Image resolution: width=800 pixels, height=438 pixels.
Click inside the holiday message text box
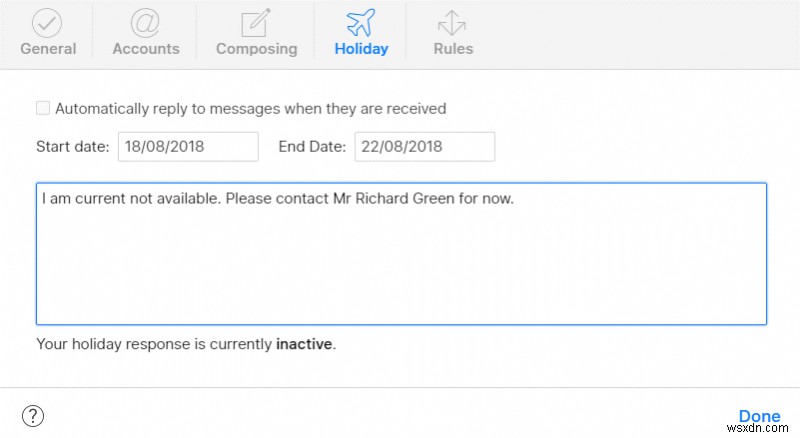tap(401, 260)
